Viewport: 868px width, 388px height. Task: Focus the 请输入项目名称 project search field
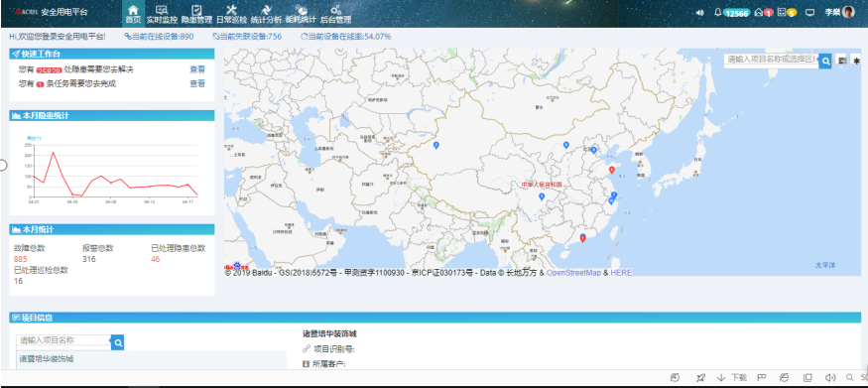point(63,340)
